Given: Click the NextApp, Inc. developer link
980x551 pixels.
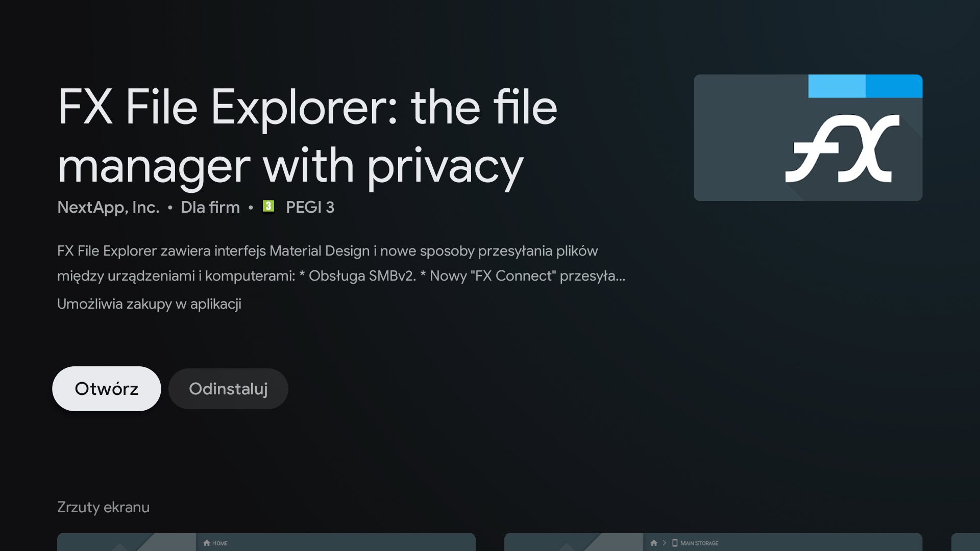Looking at the screenshot, I should click(x=108, y=207).
